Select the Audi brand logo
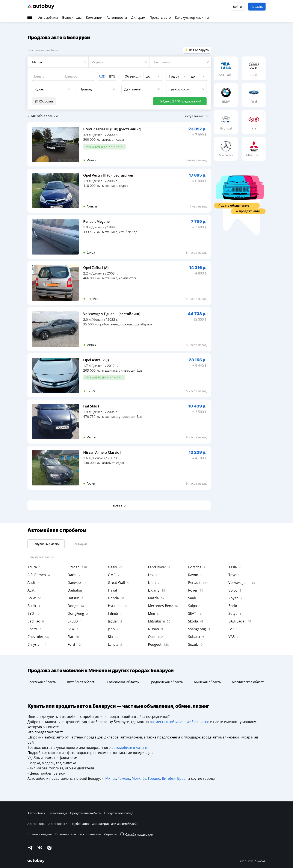 click(x=254, y=65)
